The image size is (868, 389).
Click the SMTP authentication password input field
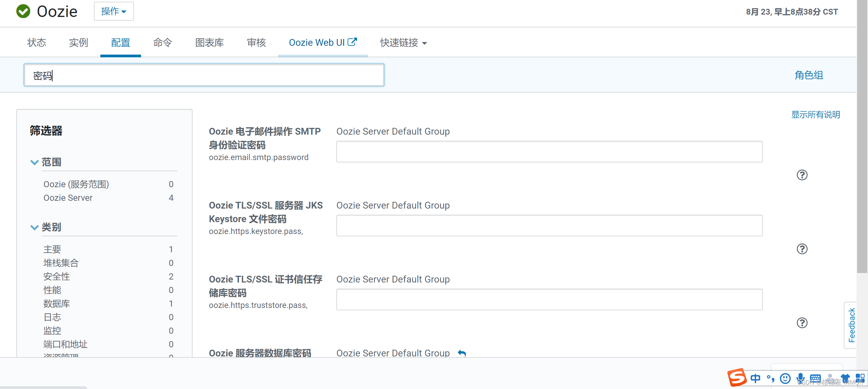[549, 152]
